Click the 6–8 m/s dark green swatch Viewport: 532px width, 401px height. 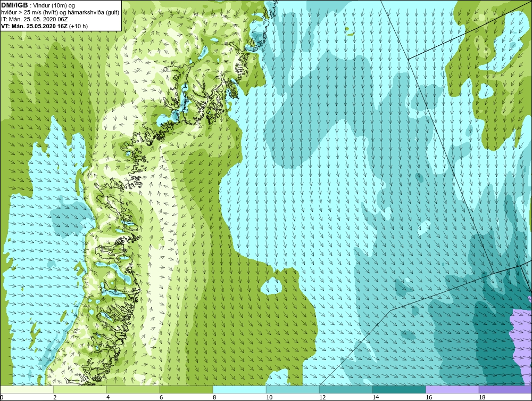[186, 389]
